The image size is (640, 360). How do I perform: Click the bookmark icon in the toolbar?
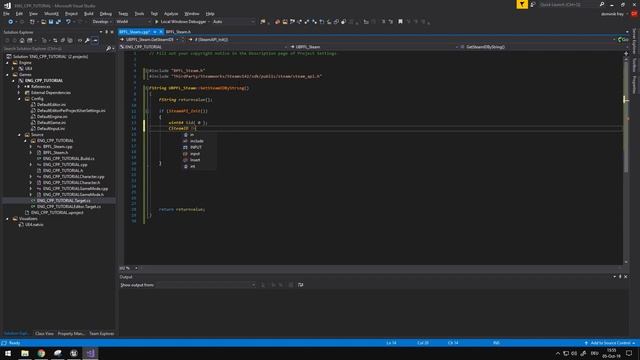(400, 22)
